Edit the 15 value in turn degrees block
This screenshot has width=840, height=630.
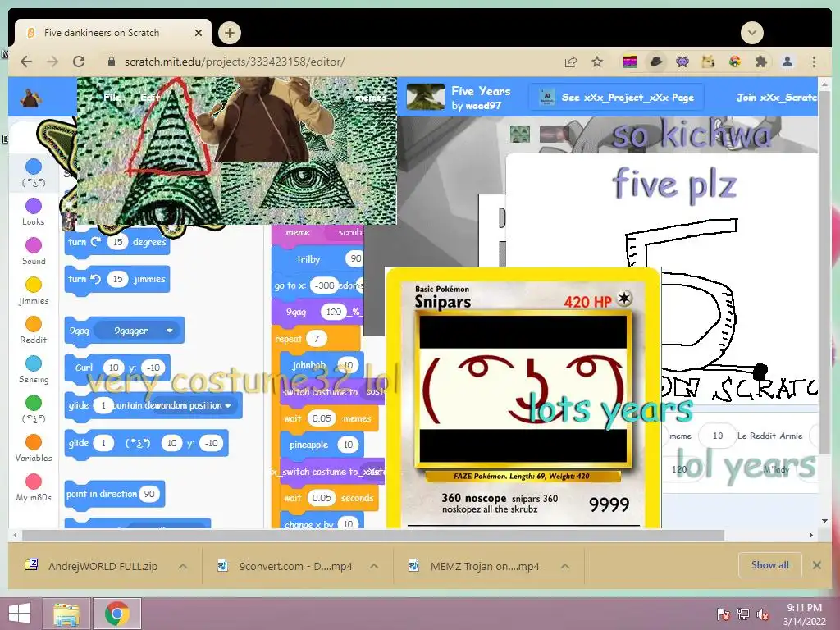point(117,242)
